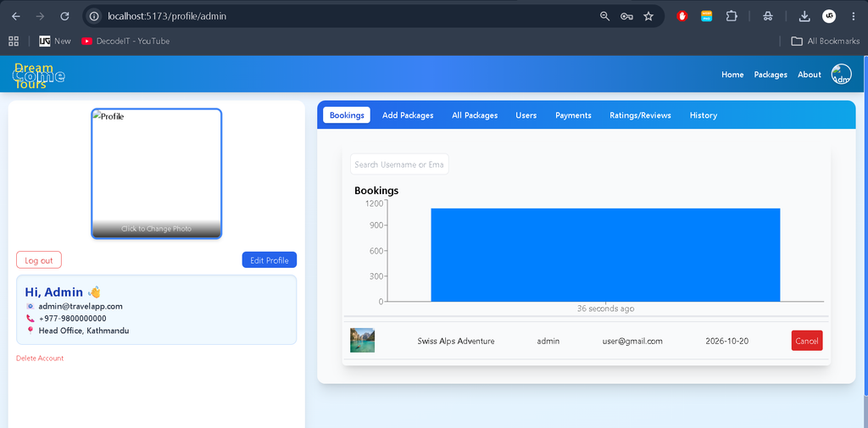
Task: Click the Delete Account link
Action: 40,359
